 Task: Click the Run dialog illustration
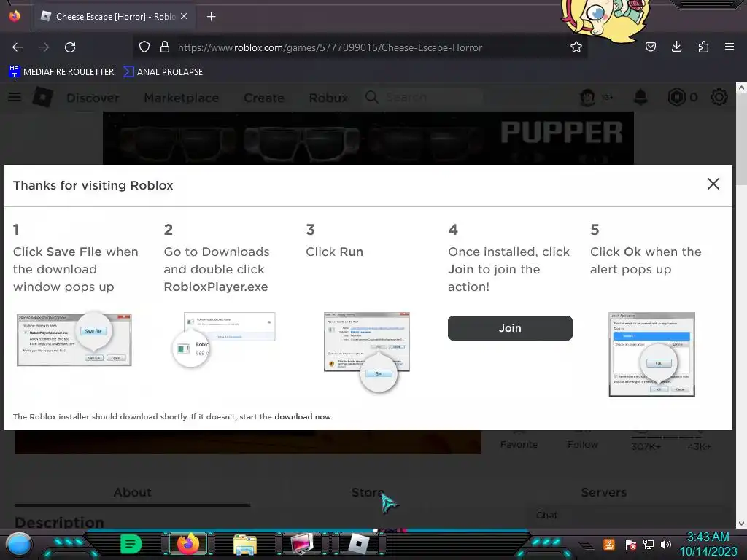tap(367, 352)
